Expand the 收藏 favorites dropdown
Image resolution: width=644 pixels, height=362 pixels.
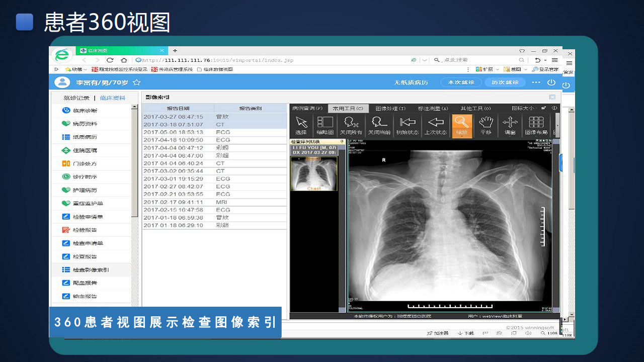point(79,69)
